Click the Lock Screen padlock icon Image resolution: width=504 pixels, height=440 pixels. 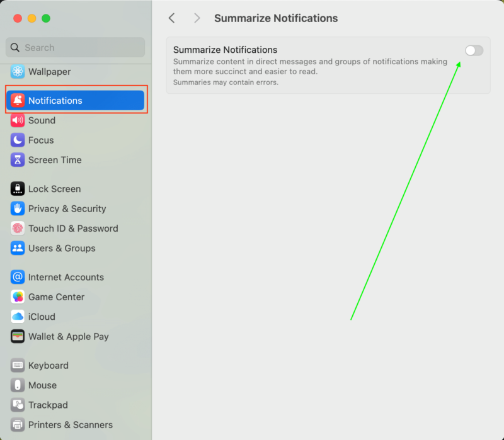pyautogui.click(x=18, y=189)
